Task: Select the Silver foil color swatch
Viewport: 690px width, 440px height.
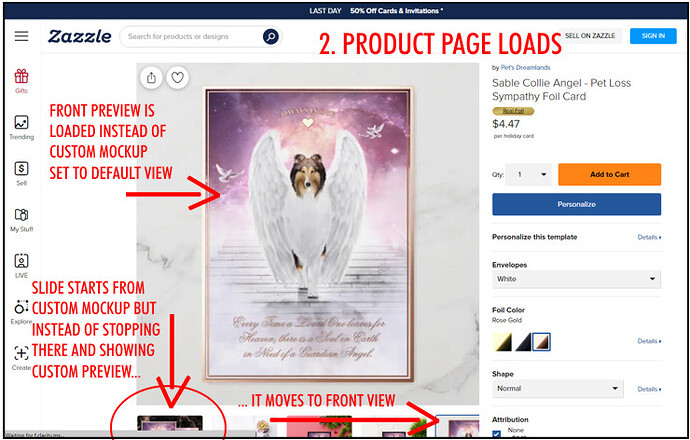Action: click(x=523, y=342)
